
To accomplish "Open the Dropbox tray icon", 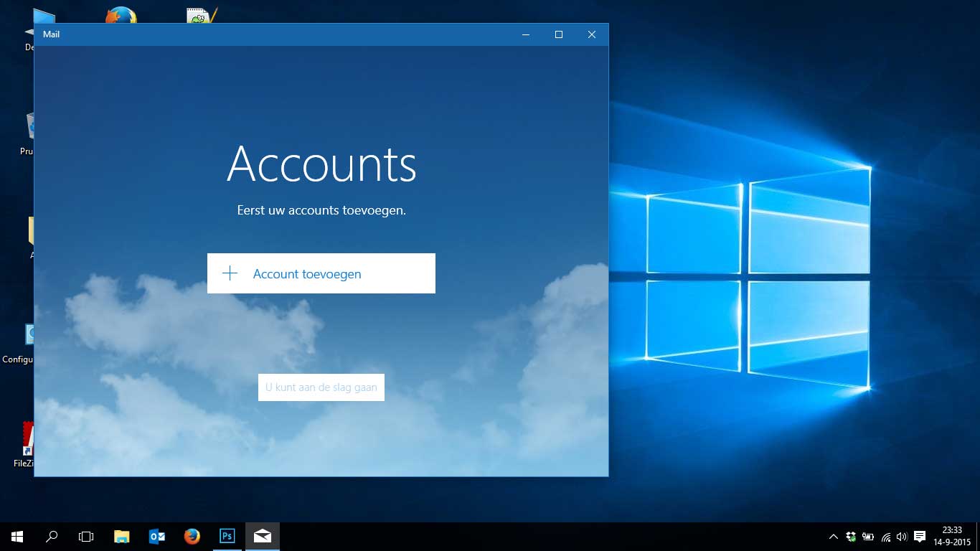I will 851,537.
